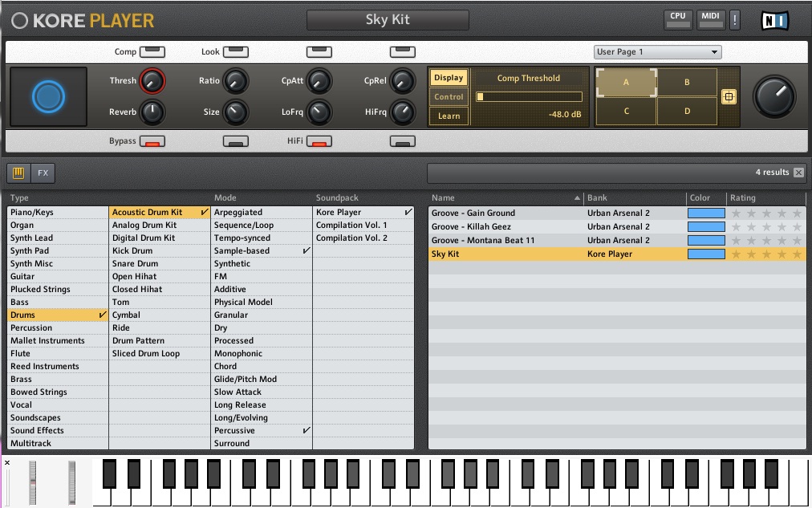Select the Analog Drum Kit subtype
Screen dimensions: 812x508
(160, 226)
